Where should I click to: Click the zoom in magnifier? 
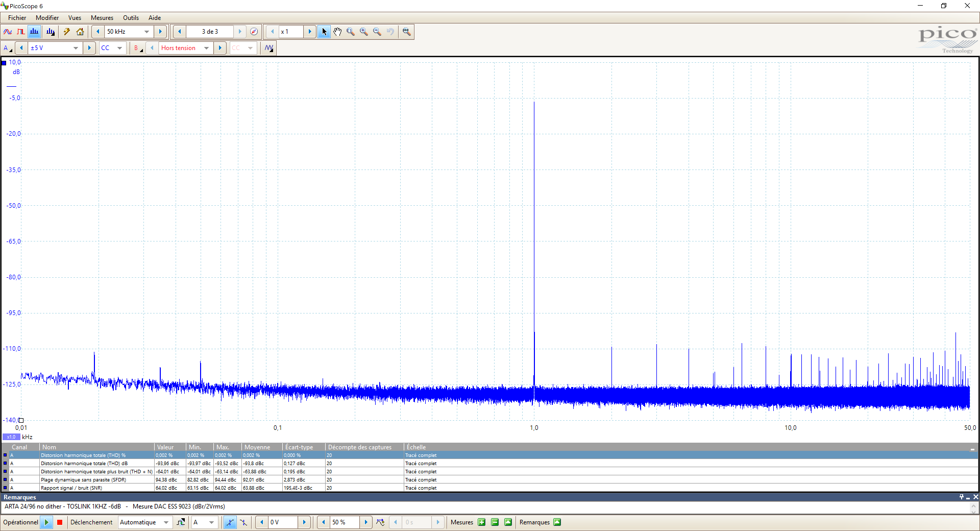pos(364,32)
